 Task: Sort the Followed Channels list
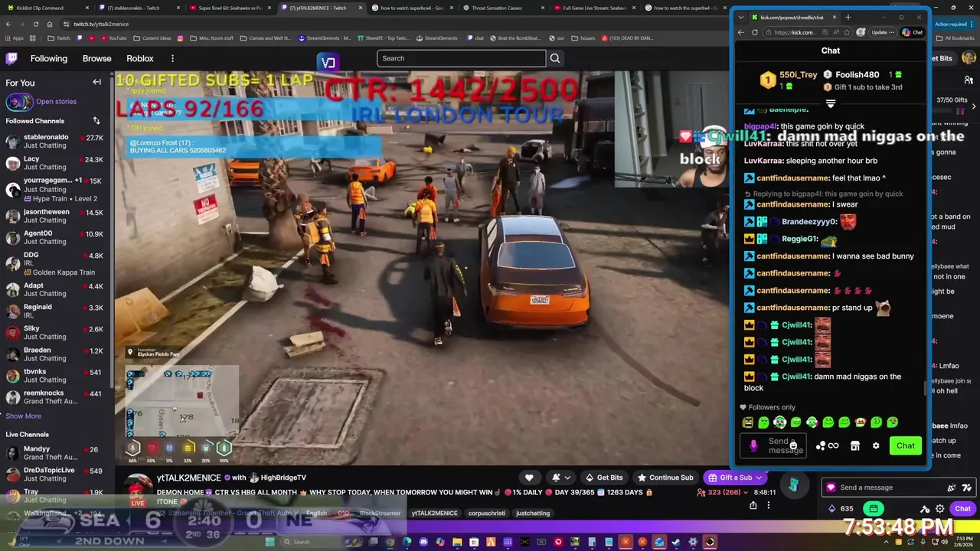coord(96,121)
